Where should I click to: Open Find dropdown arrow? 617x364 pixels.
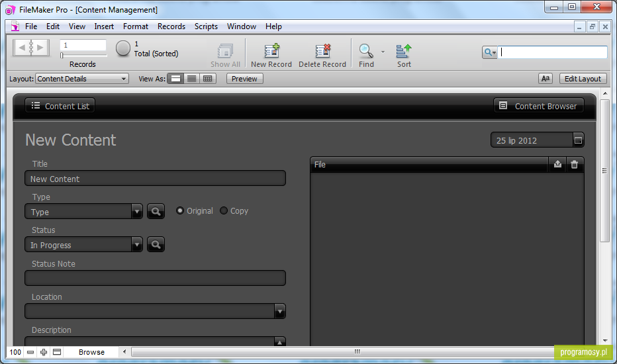coord(383,52)
